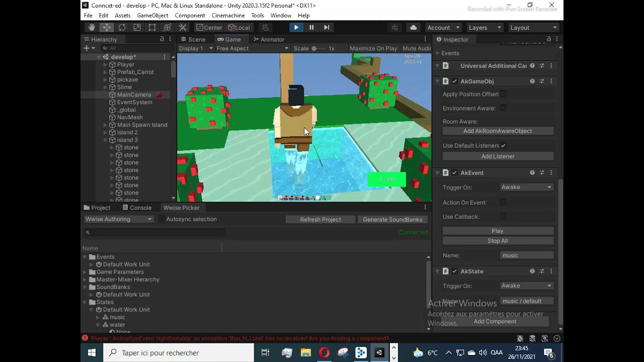Image resolution: width=644 pixels, height=362 pixels.
Task: Click the Add Listener button
Action: tap(498, 156)
